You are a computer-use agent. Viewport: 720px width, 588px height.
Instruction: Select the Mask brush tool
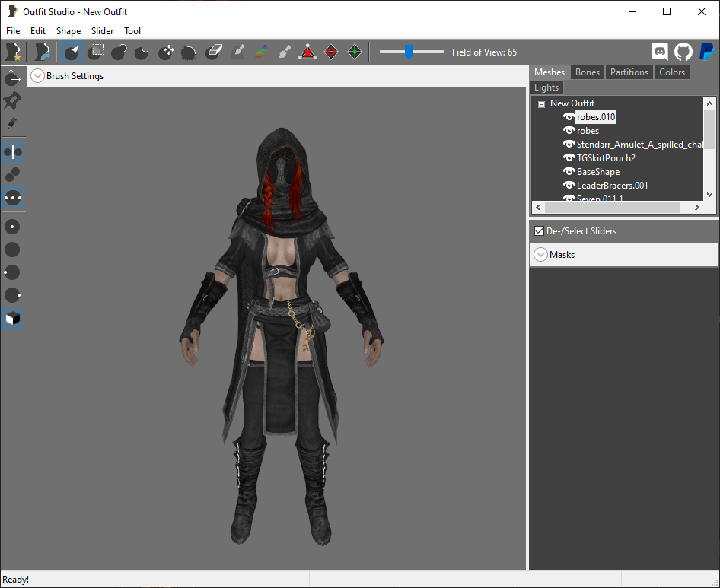(x=96, y=52)
